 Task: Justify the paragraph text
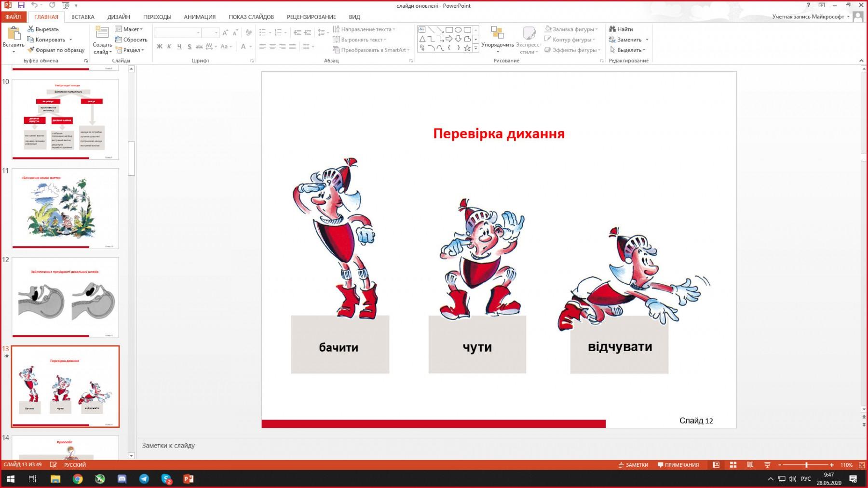coord(292,47)
